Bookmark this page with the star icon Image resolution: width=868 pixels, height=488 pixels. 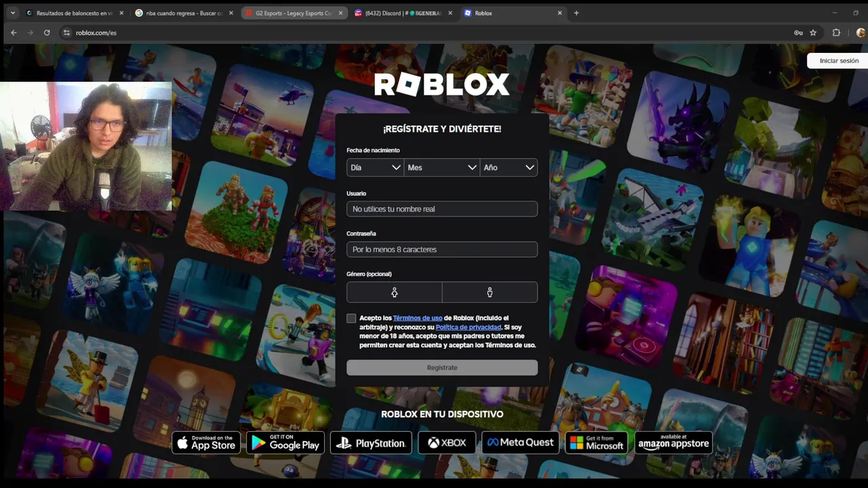(813, 33)
